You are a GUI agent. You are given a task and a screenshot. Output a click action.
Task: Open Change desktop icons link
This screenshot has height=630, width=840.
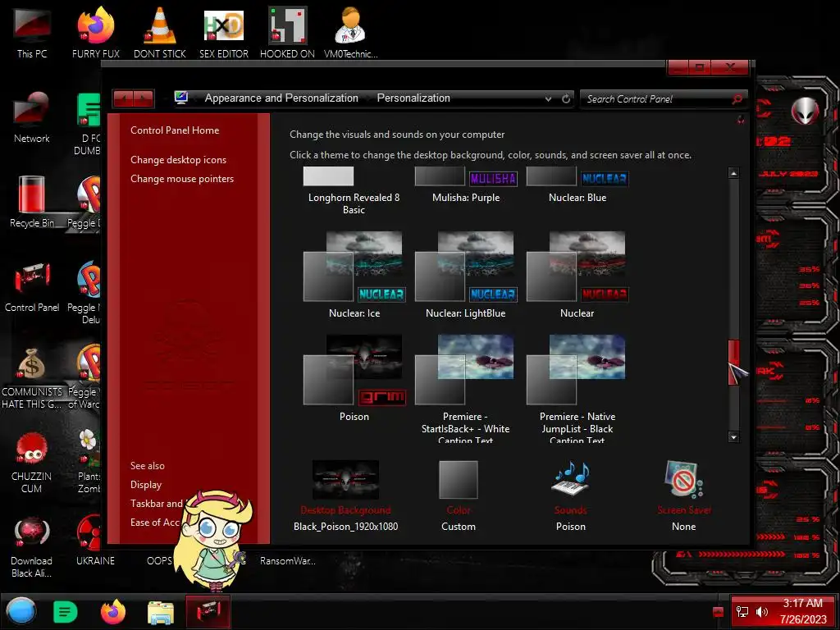[x=178, y=160]
